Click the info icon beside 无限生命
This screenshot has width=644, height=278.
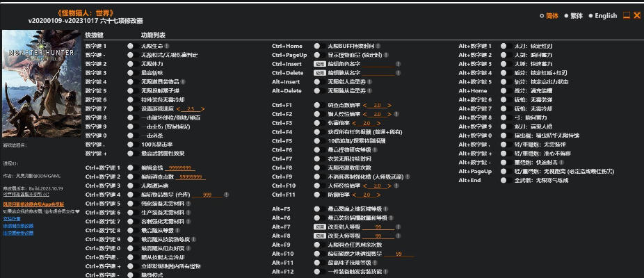pos(167,46)
